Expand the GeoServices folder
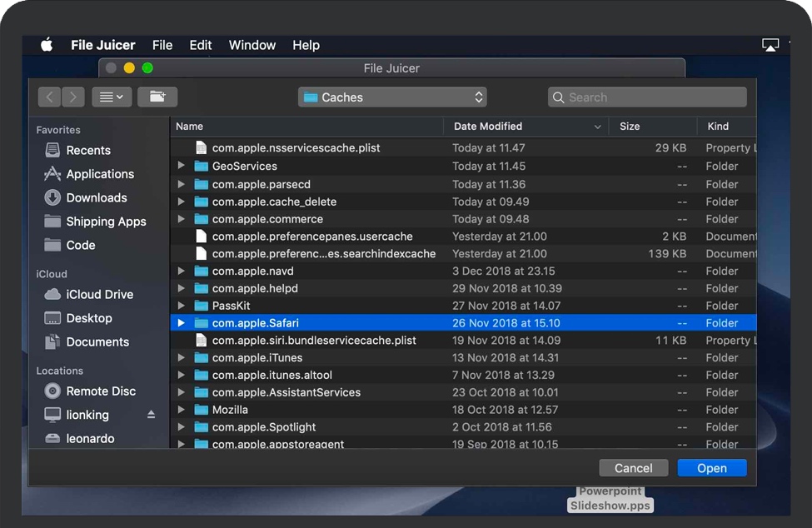Screen dimensions: 812x528 point(182,166)
